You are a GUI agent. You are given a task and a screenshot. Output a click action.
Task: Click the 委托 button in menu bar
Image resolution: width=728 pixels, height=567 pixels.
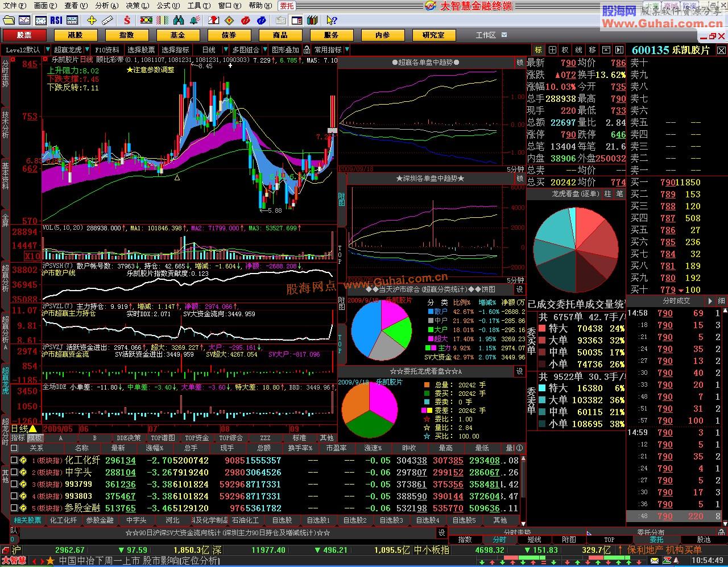[287, 6]
